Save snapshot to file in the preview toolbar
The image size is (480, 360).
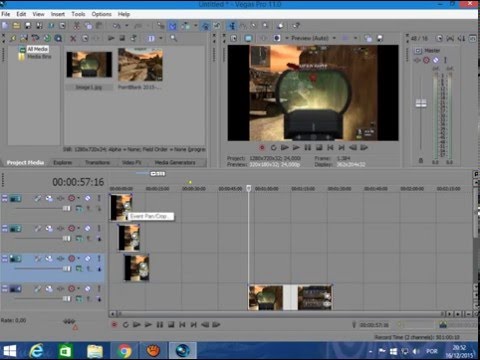coord(380,38)
